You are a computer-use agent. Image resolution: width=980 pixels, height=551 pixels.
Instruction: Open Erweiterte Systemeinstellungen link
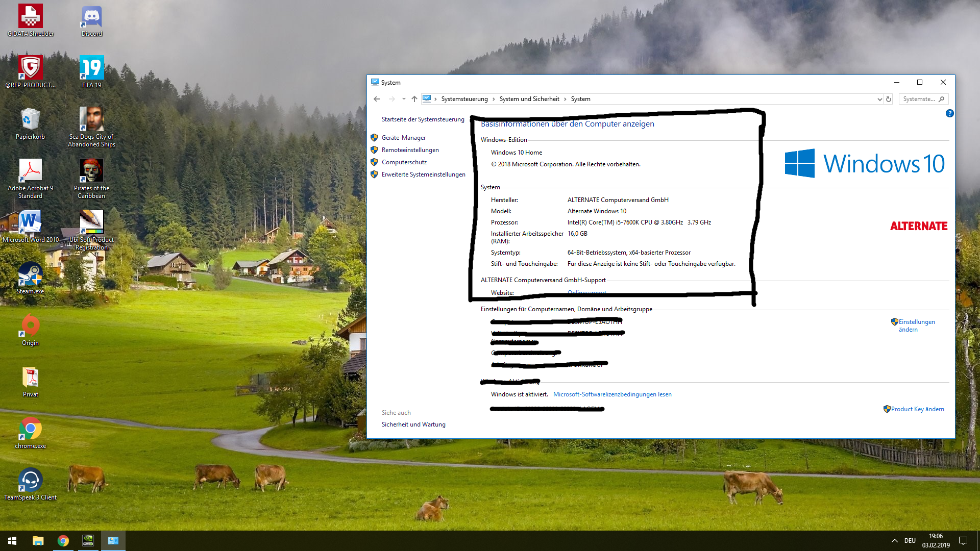(424, 174)
